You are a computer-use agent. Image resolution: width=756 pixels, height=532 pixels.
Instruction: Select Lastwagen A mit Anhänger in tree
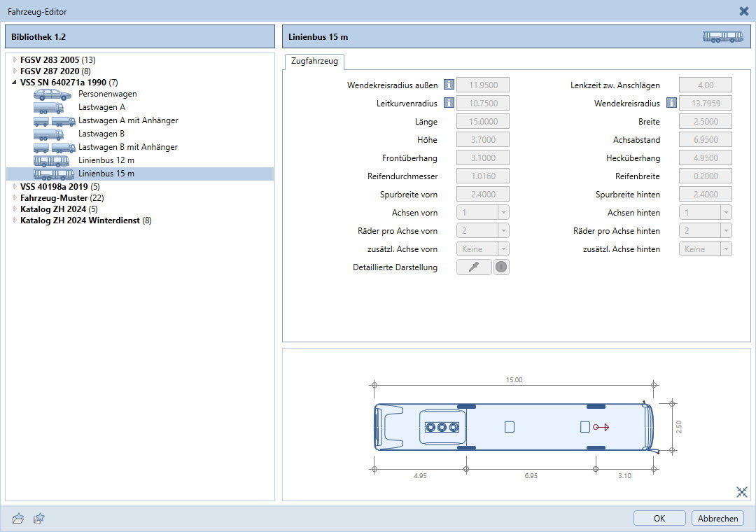[x=128, y=120]
